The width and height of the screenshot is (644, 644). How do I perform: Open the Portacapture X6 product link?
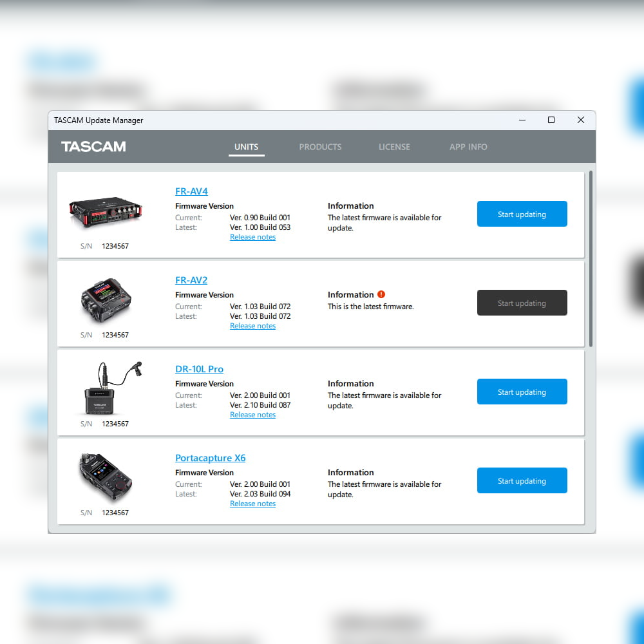click(211, 458)
